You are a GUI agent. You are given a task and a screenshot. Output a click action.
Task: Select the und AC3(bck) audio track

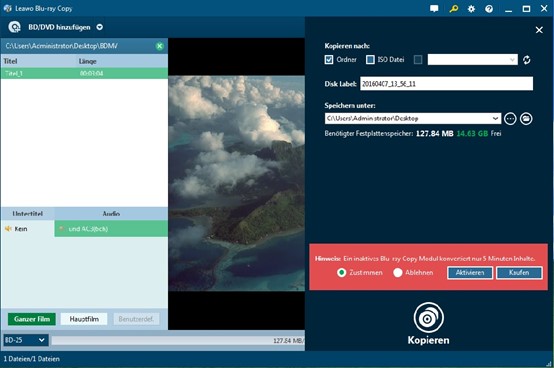pyautogui.click(x=111, y=229)
